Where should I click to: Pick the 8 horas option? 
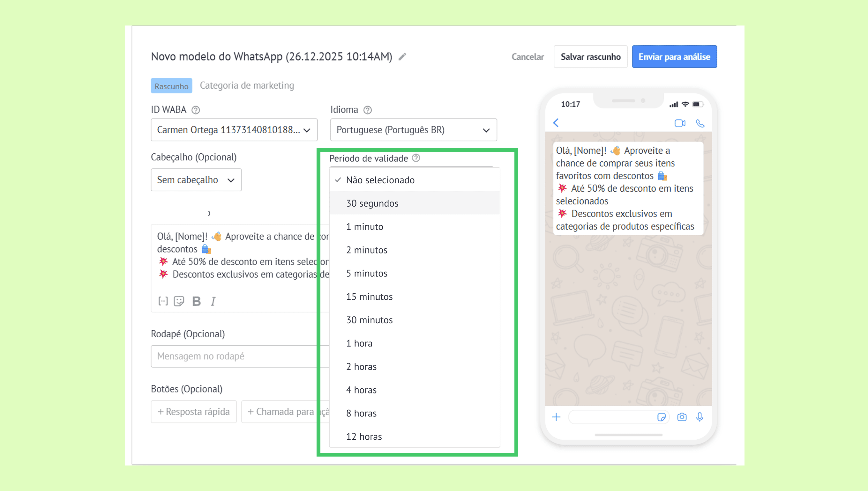click(361, 413)
